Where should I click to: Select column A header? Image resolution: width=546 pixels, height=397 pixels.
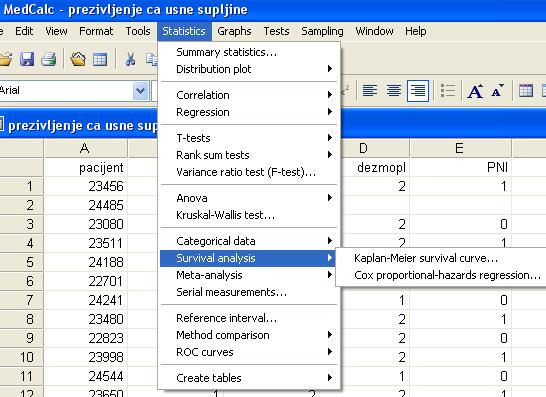(x=85, y=148)
